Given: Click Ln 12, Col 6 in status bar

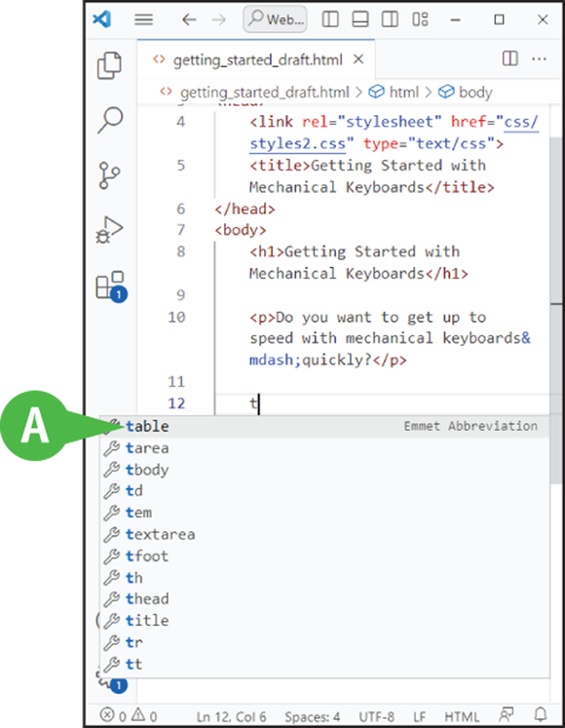Looking at the screenshot, I should coord(231,716).
